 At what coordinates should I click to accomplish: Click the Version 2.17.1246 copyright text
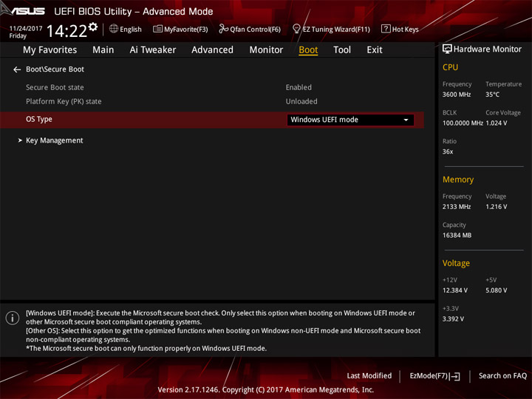pos(266,390)
